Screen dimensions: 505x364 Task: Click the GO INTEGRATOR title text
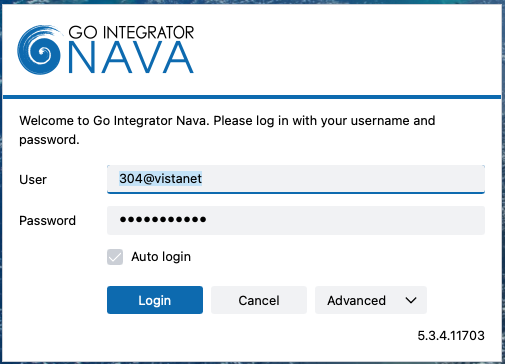131,33
